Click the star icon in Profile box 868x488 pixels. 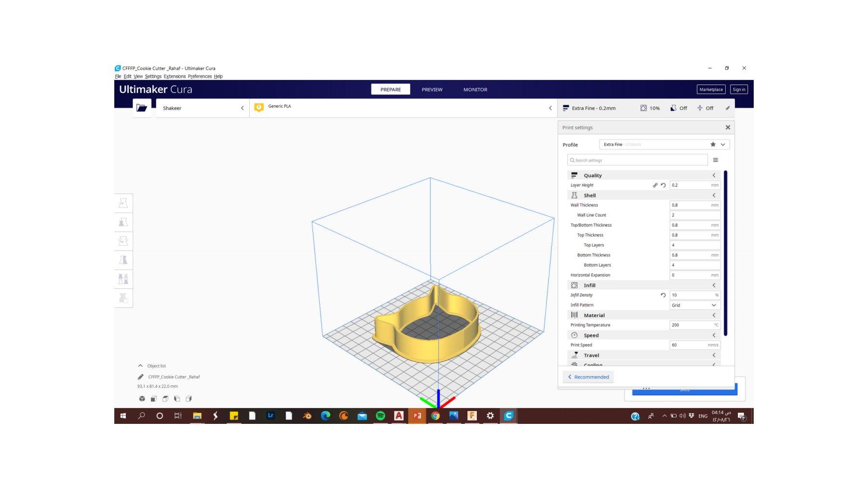click(x=713, y=144)
